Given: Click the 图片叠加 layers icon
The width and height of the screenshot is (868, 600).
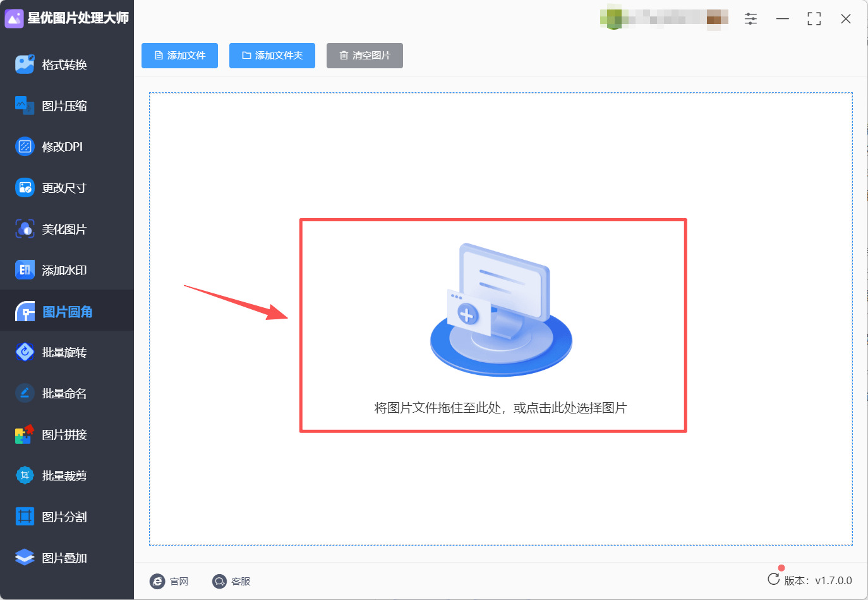Looking at the screenshot, I should [x=25, y=558].
